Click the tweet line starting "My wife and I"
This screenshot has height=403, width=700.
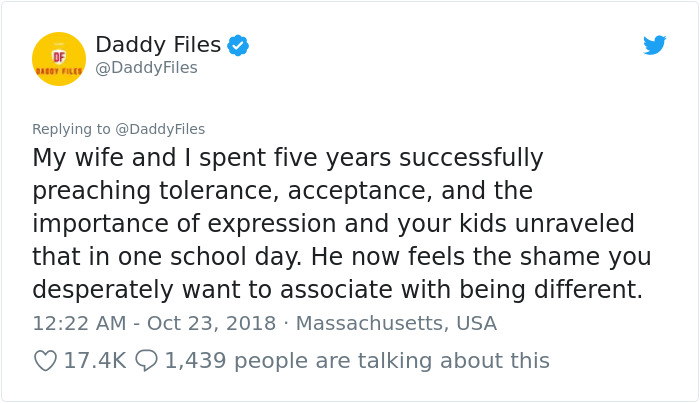tap(288, 158)
